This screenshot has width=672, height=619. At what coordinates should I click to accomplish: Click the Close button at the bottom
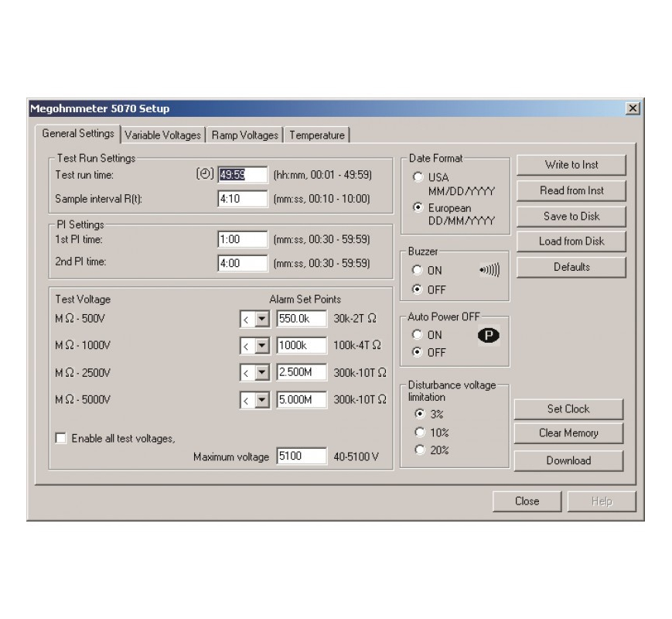(x=527, y=501)
